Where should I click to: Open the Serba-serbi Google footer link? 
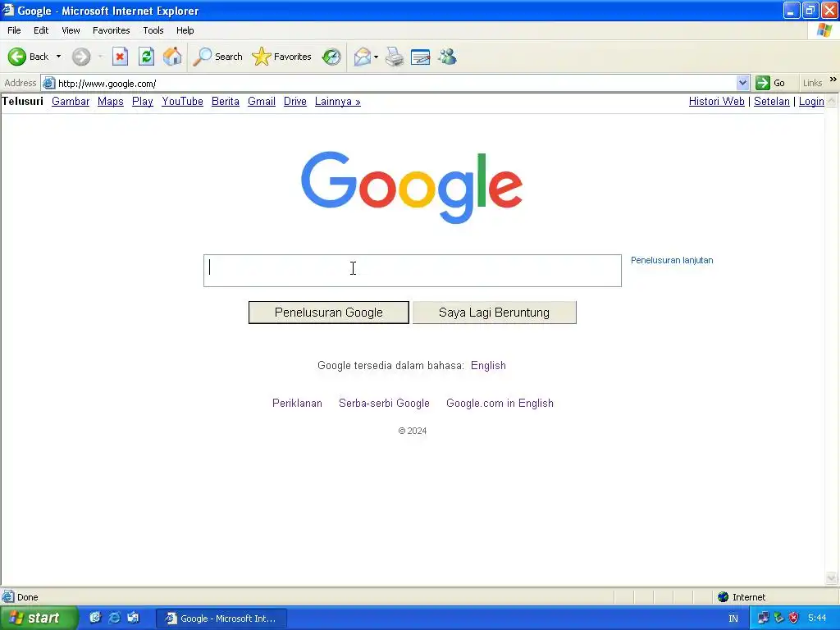(x=384, y=403)
